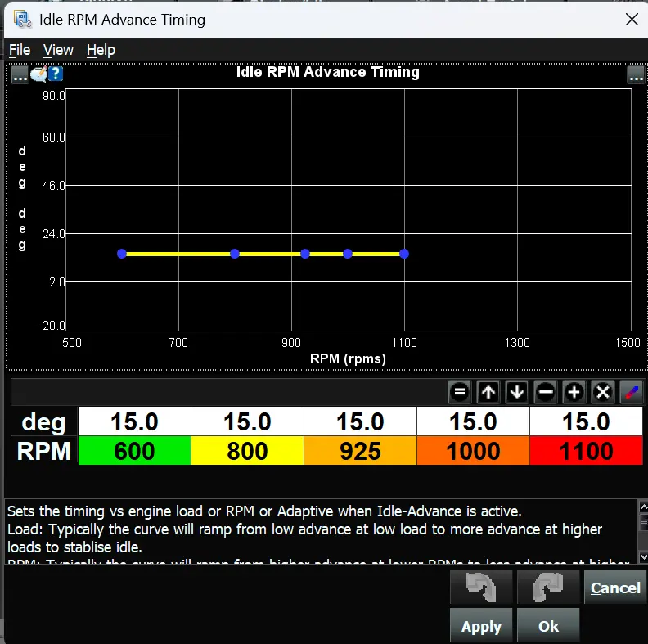The width and height of the screenshot is (648, 644).
Task: Click the interpolate line icon
Action: coord(632,391)
